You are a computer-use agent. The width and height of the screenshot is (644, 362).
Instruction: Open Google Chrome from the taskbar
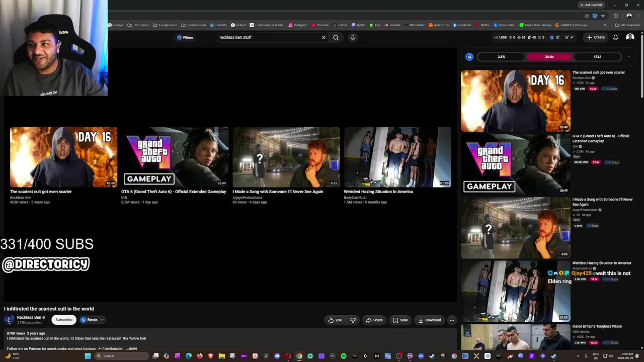click(x=299, y=356)
